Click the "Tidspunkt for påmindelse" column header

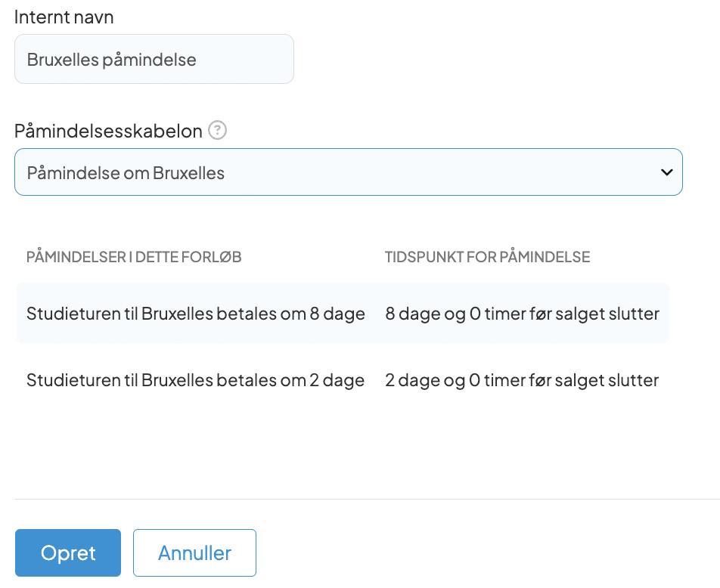487,257
